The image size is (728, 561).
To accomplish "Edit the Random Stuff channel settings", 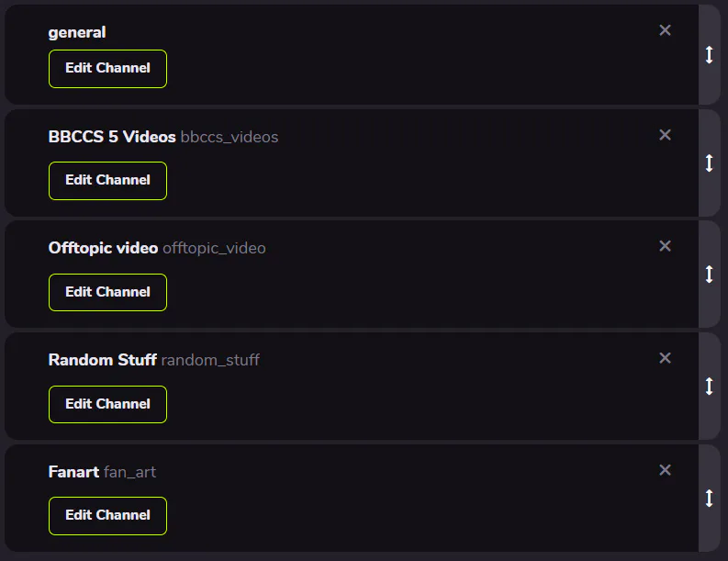I will click(107, 404).
